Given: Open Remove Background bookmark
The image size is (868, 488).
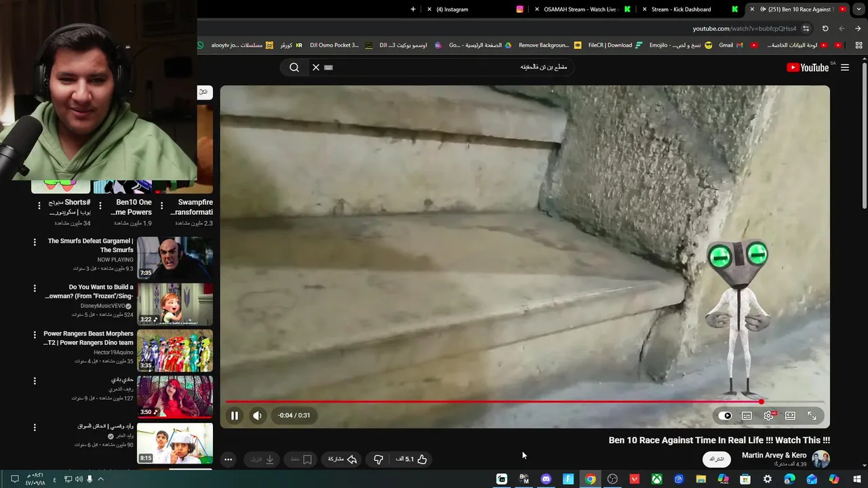Looking at the screenshot, I should [550, 45].
